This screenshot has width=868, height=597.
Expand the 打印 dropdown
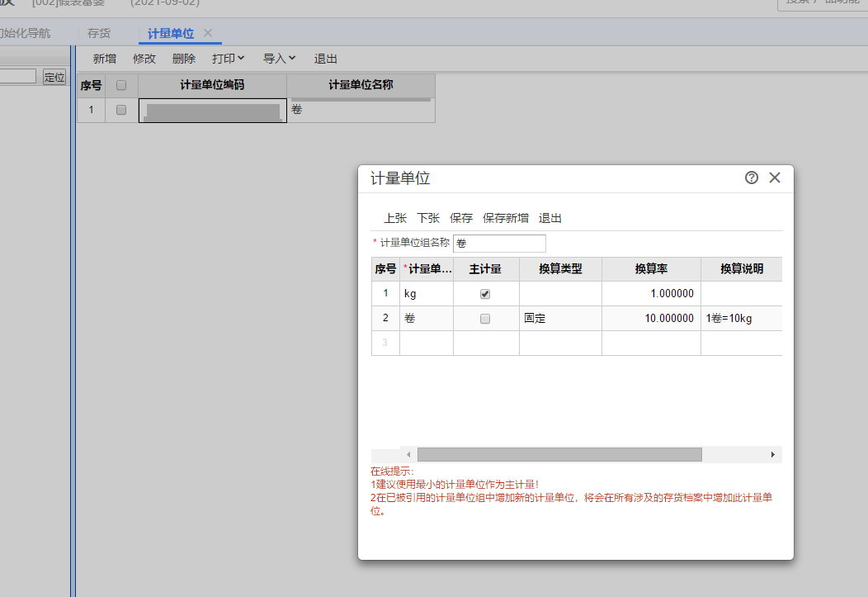(228, 59)
